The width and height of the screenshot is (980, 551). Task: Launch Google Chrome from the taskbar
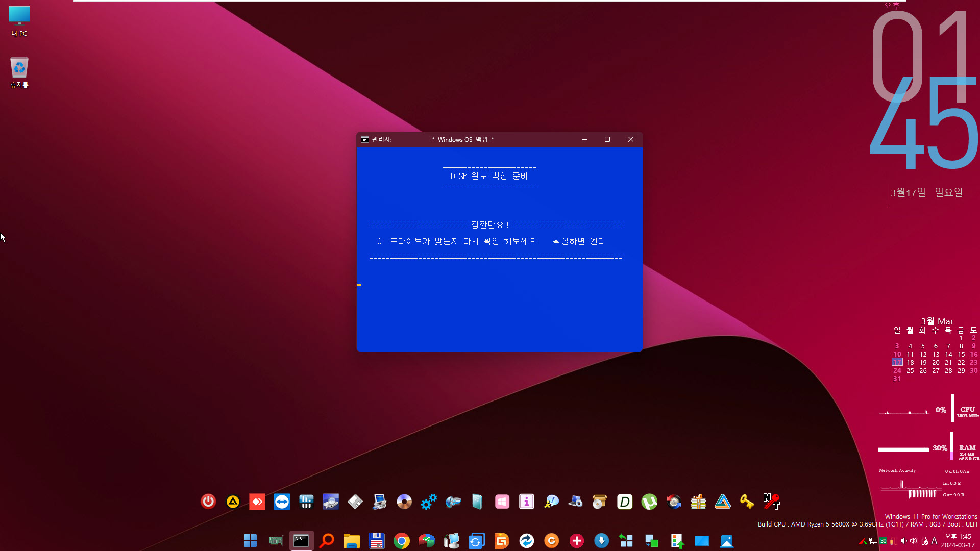[402, 541]
